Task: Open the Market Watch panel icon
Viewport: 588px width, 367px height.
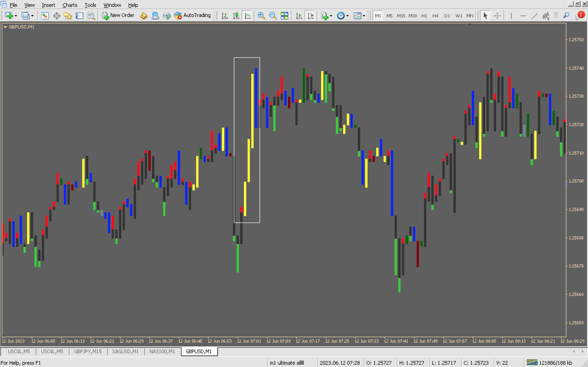Action: coord(45,16)
